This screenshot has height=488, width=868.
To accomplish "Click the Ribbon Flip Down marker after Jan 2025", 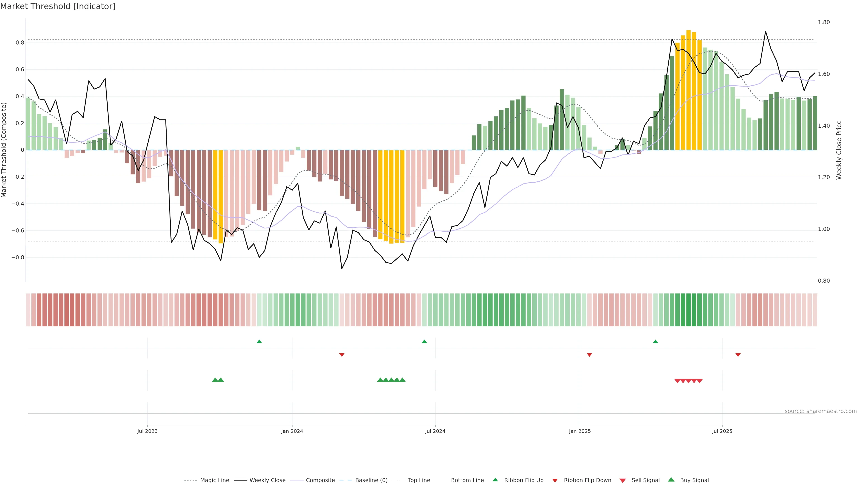I will tap(589, 355).
